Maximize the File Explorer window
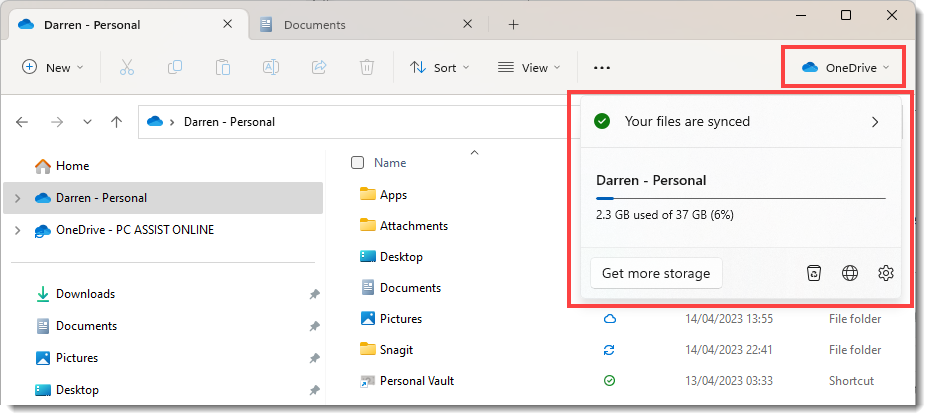The height and width of the screenshot is (420, 931). pyautogui.click(x=846, y=15)
